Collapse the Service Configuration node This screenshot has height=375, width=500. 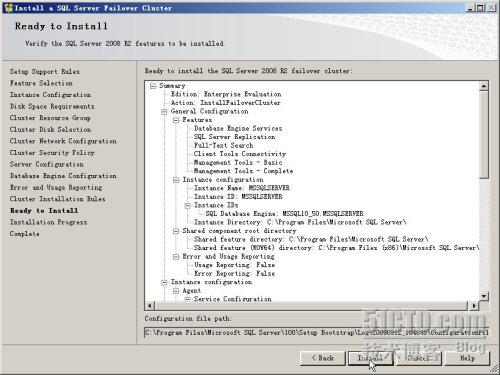(x=188, y=299)
